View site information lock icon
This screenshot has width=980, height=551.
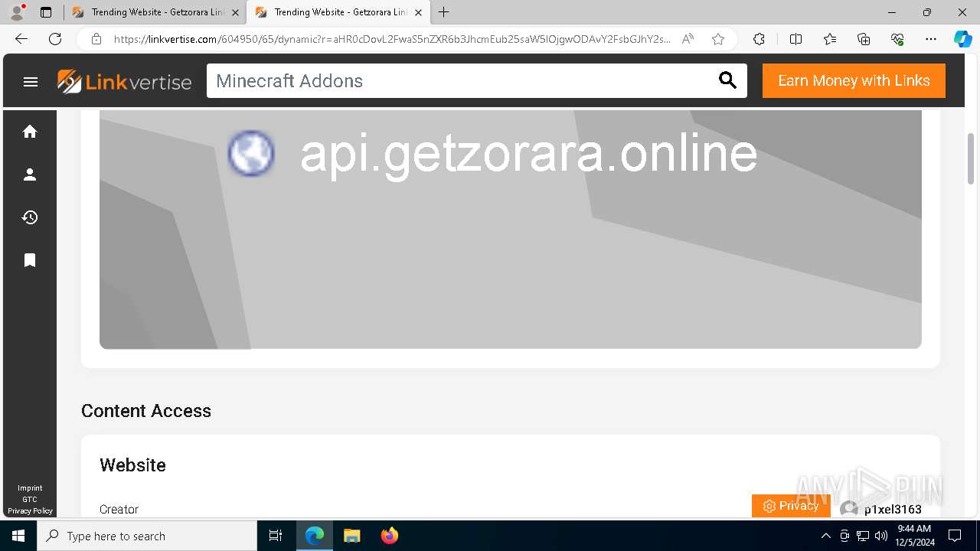[x=96, y=39]
